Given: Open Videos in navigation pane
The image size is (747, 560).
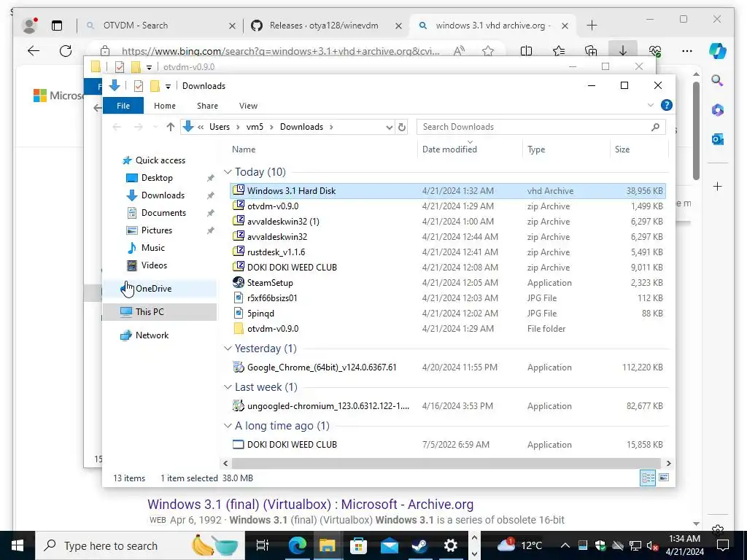Looking at the screenshot, I should click(154, 265).
